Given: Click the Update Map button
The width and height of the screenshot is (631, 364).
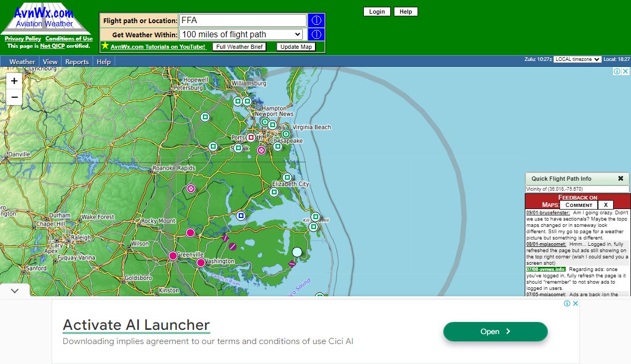Looking at the screenshot, I should click(296, 47).
